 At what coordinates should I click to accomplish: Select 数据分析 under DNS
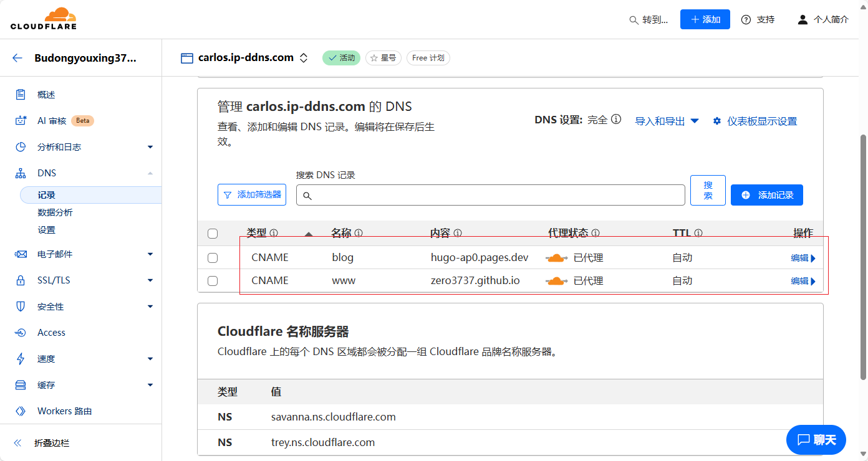click(x=55, y=212)
